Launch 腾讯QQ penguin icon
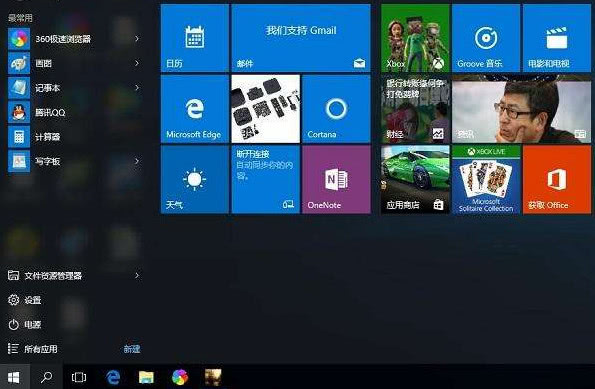Viewport: 595px width, 389px height. (x=19, y=112)
